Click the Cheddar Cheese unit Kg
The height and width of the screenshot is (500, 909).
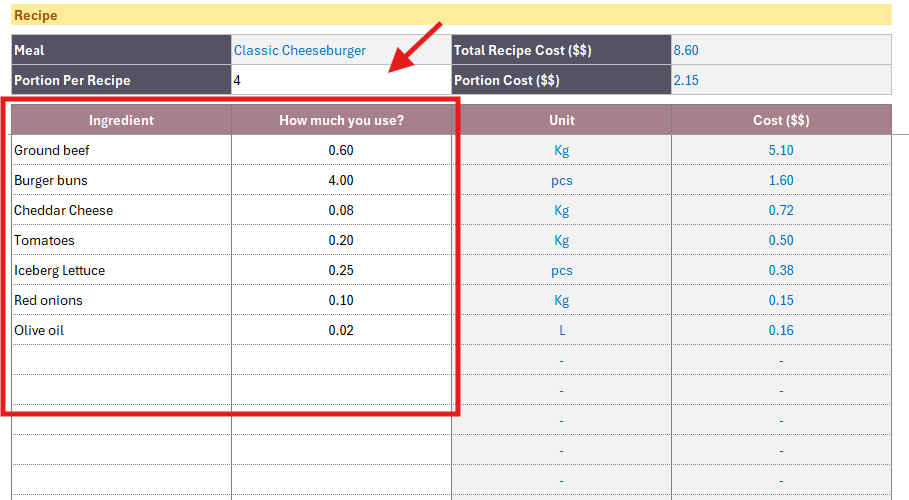[x=562, y=210]
